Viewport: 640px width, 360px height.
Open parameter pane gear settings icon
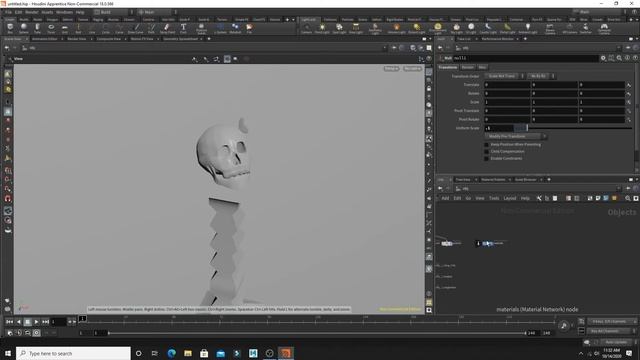[603, 58]
